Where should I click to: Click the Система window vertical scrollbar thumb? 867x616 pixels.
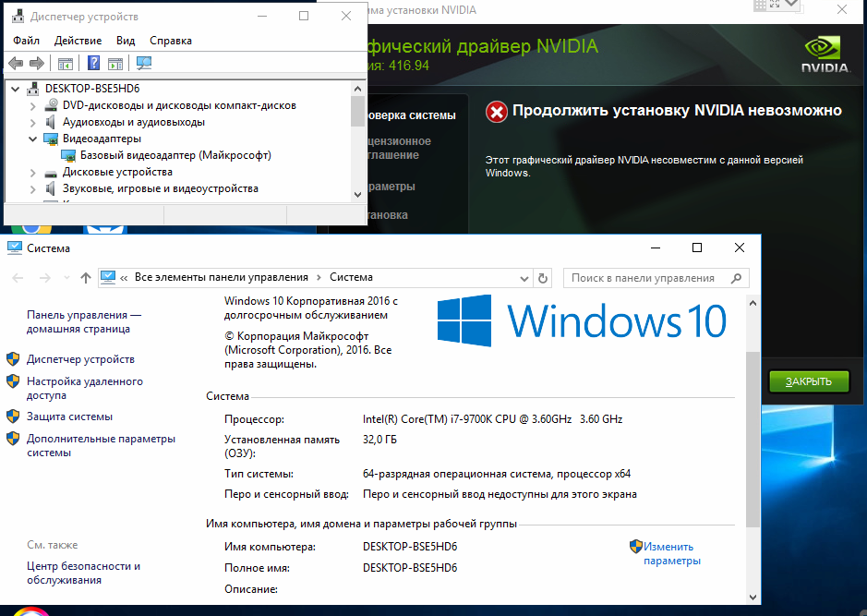(753, 440)
